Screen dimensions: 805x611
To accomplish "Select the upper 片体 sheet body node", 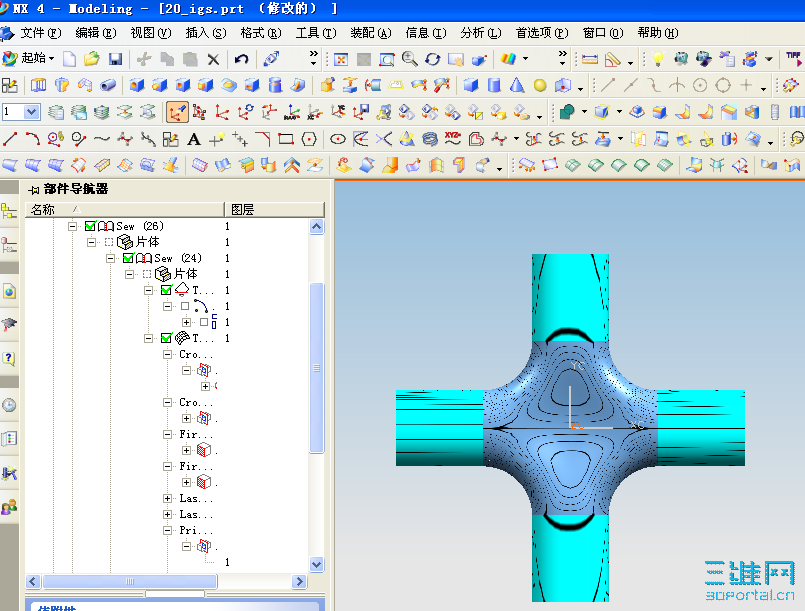I will 138,242.
